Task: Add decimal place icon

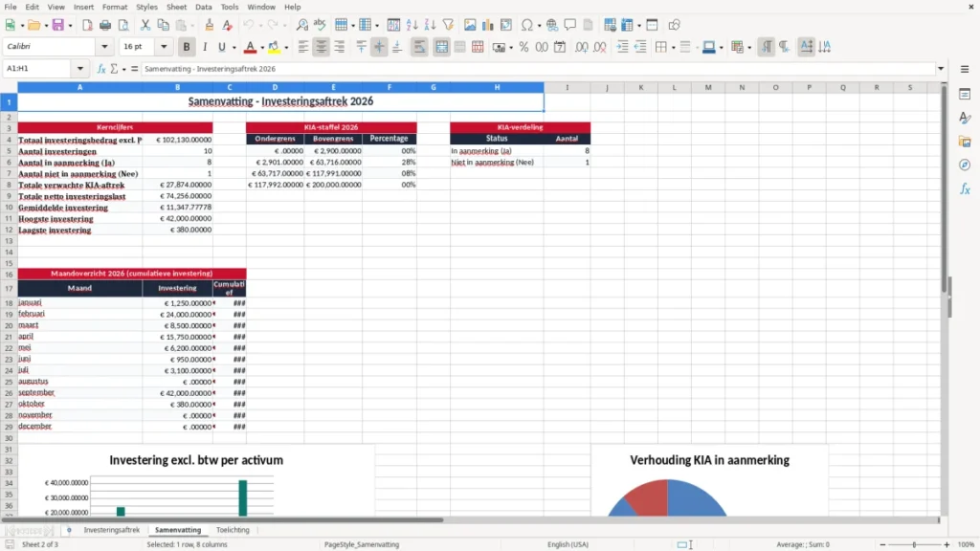Action: click(x=581, y=47)
